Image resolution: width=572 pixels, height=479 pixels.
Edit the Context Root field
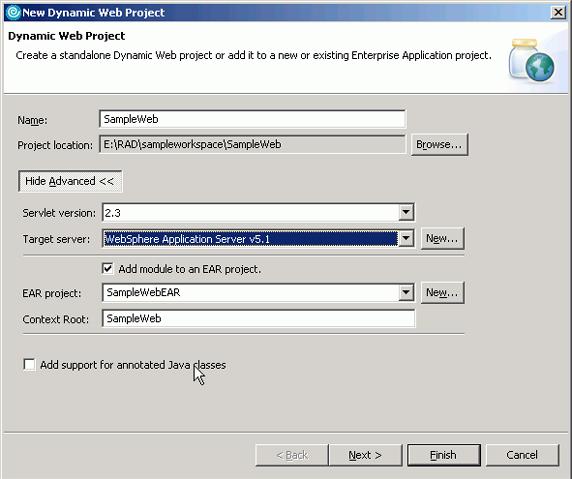[x=258, y=318]
